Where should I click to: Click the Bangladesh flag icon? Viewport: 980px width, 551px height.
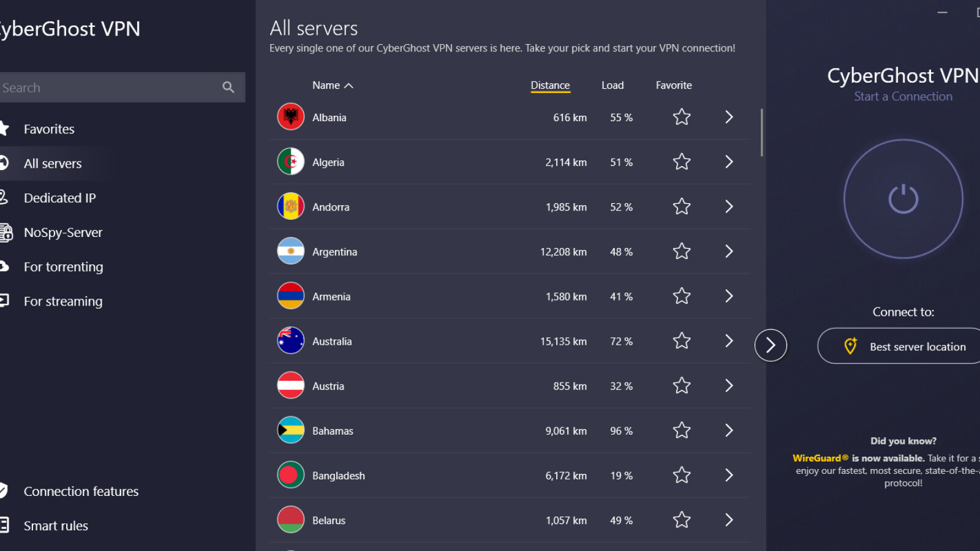tap(290, 475)
